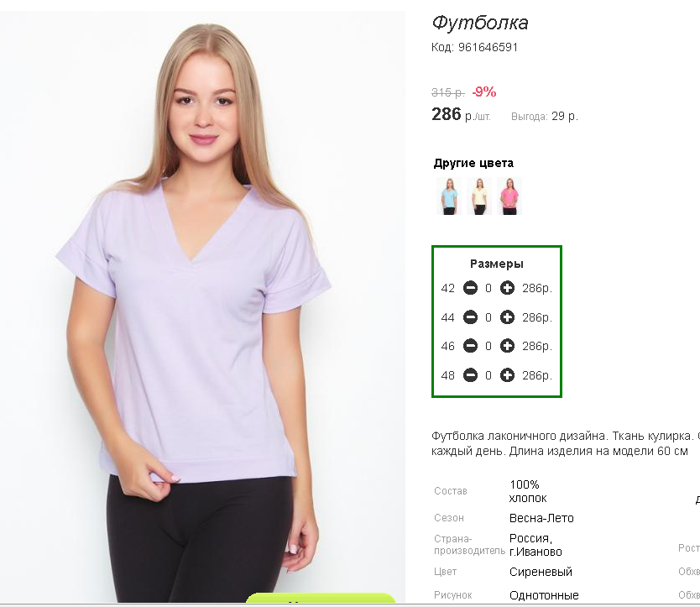700x607 pixels.
Task: Click the size 48 quantity field
Action: point(488,375)
